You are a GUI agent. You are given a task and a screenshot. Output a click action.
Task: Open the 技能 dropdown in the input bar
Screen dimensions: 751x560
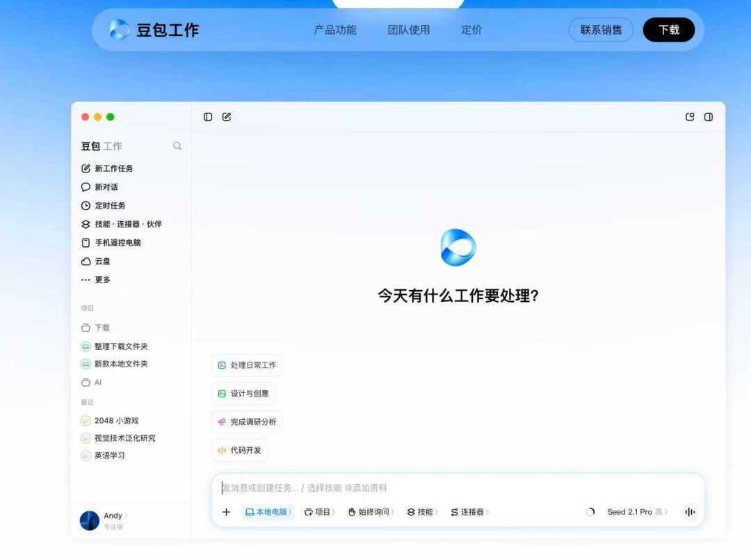click(x=423, y=511)
